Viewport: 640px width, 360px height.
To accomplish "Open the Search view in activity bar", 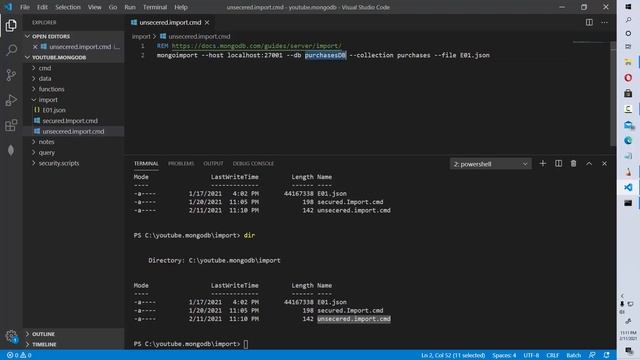I will click(x=11, y=50).
